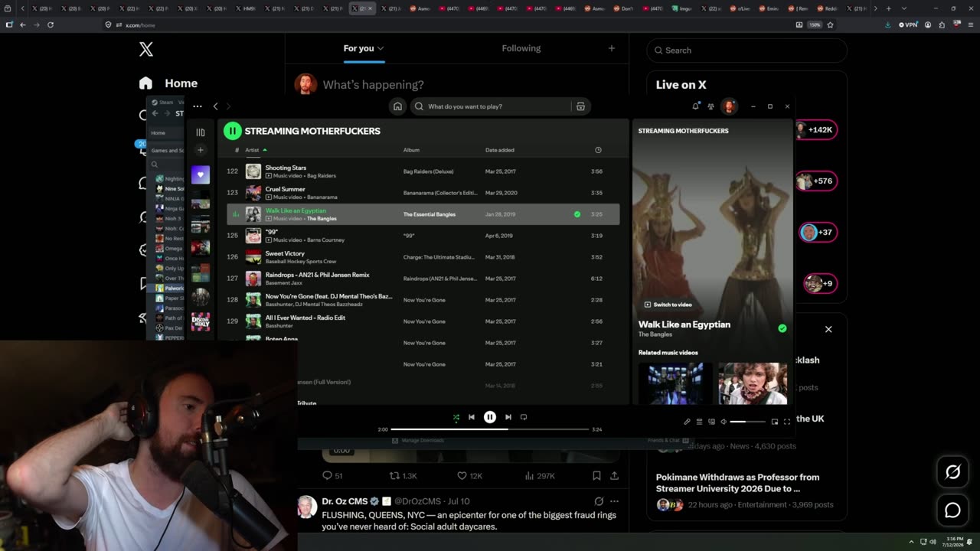Toggle shuffle in Spotify player

pos(456,417)
